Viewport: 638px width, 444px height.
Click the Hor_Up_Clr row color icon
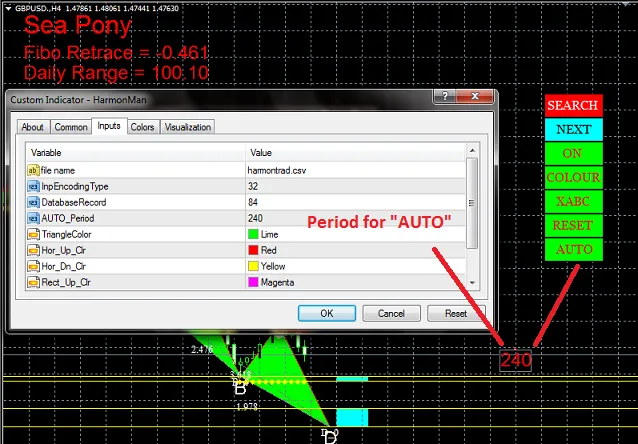(33, 250)
